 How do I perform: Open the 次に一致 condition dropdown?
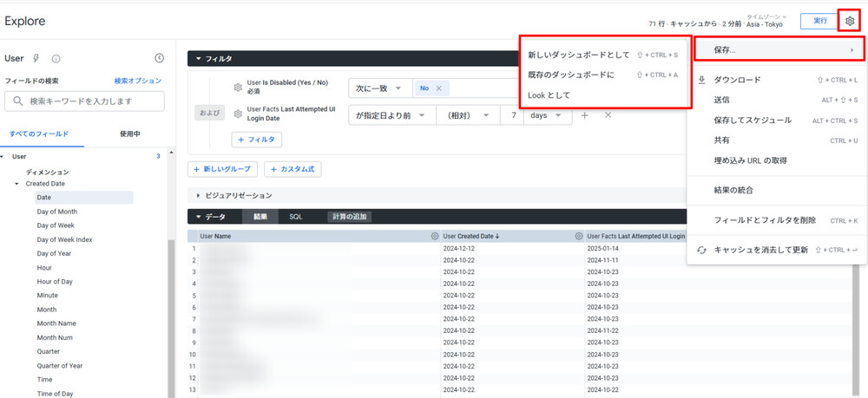pyautogui.click(x=380, y=88)
